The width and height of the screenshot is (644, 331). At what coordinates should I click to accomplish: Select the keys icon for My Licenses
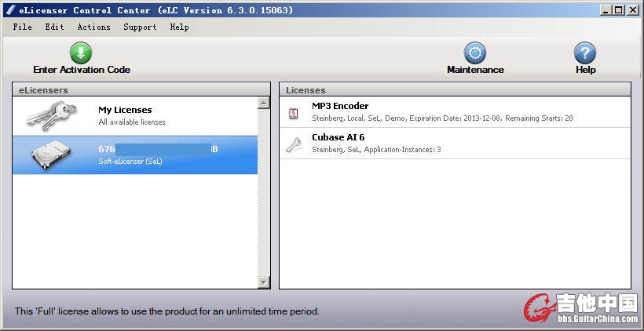pos(52,115)
